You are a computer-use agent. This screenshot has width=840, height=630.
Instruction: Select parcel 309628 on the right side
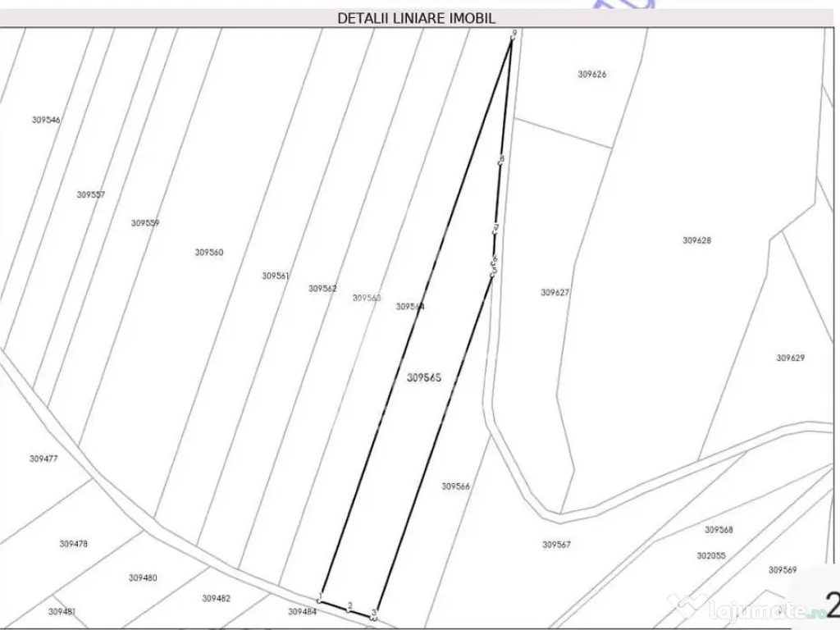point(696,240)
